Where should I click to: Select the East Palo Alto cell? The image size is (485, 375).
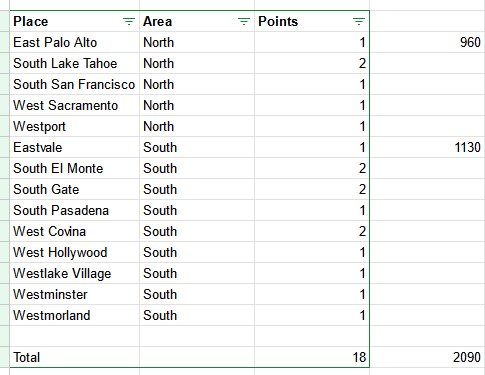click(x=75, y=42)
